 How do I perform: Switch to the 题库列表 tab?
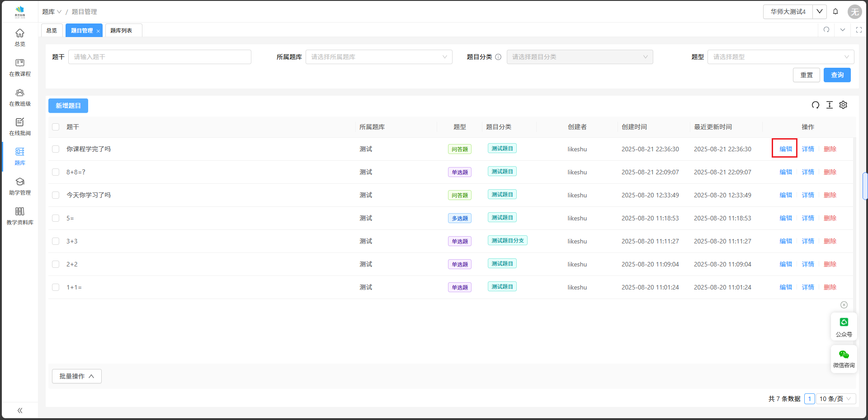coord(121,31)
